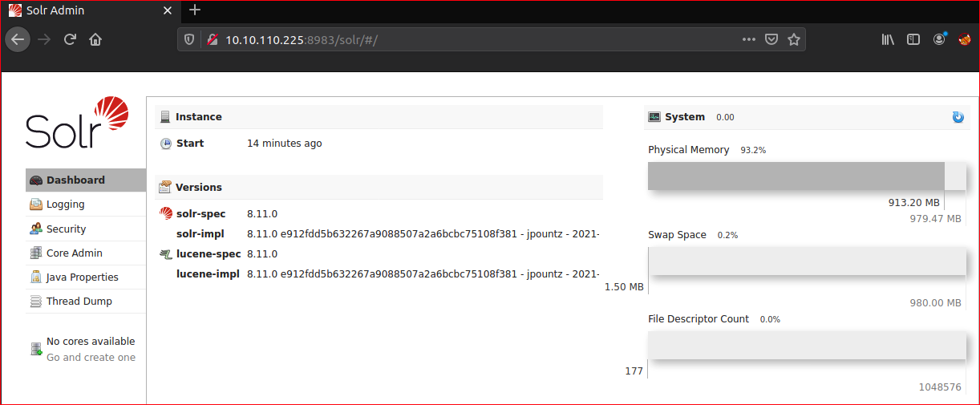The width and height of the screenshot is (980, 405).
Task: Click the lucene-spec icon
Action: (166, 254)
